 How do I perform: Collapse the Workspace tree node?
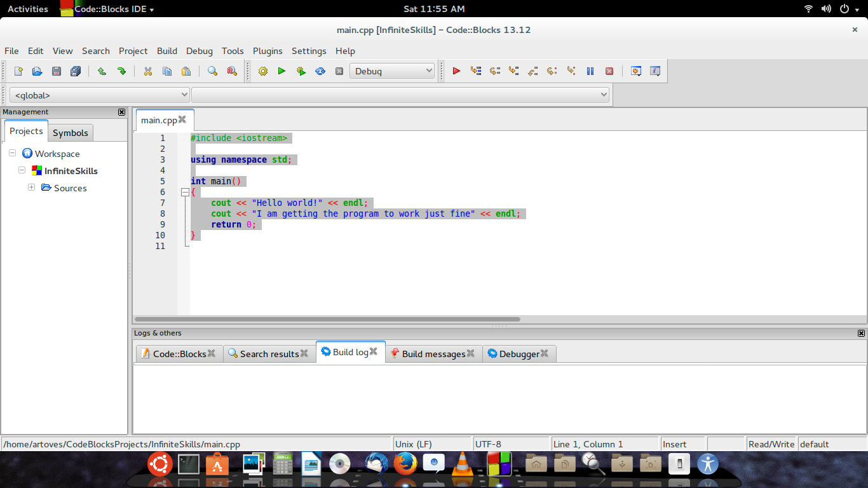(x=12, y=153)
